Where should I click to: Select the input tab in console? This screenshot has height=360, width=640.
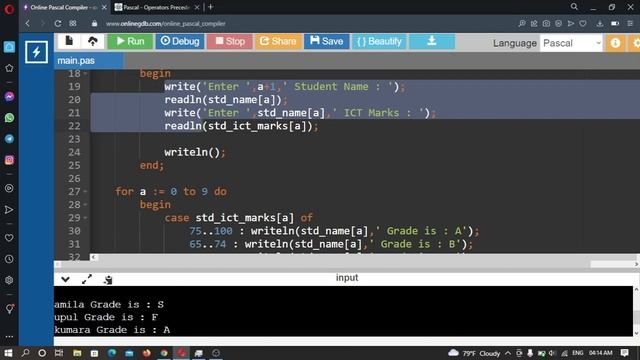point(347,278)
